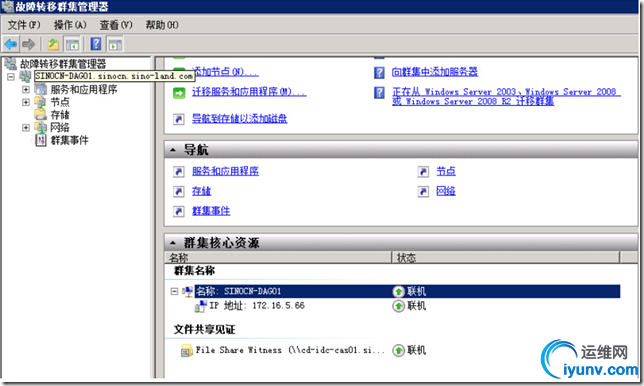Open help via blue question icon
644x386 pixels.
coord(96,44)
